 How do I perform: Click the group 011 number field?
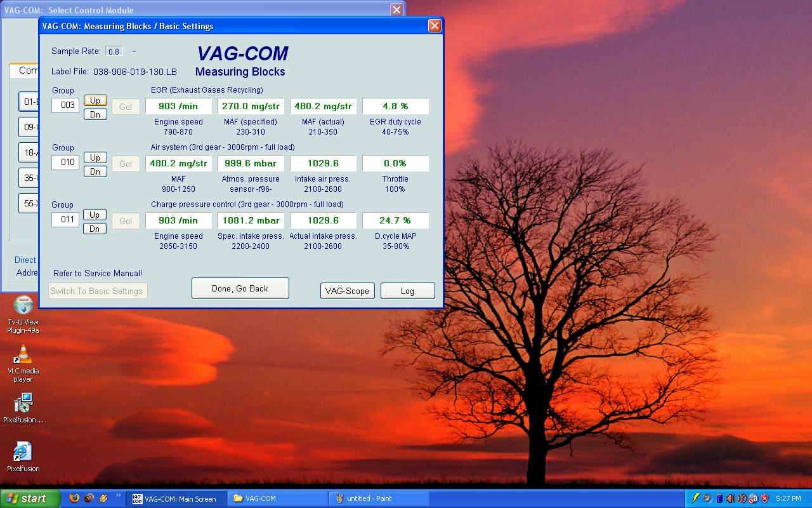[x=65, y=220]
